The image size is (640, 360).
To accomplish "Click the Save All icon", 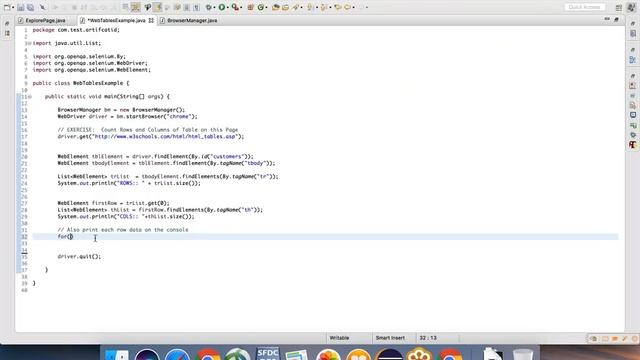I will [30, 7].
